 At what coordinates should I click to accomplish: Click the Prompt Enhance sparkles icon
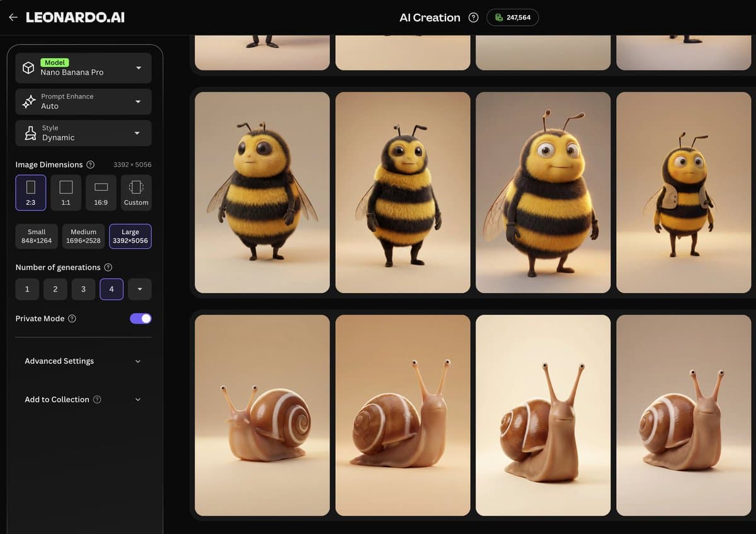pyautogui.click(x=28, y=101)
